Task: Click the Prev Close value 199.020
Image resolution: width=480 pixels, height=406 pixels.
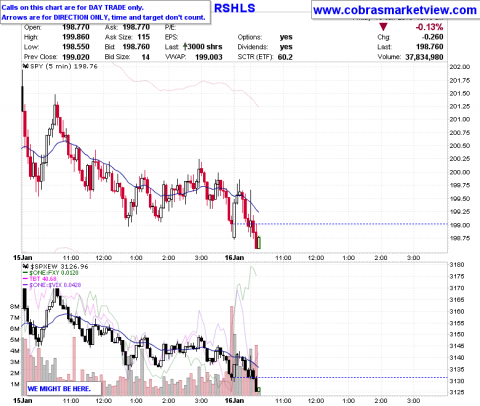Action: pos(76,57)
